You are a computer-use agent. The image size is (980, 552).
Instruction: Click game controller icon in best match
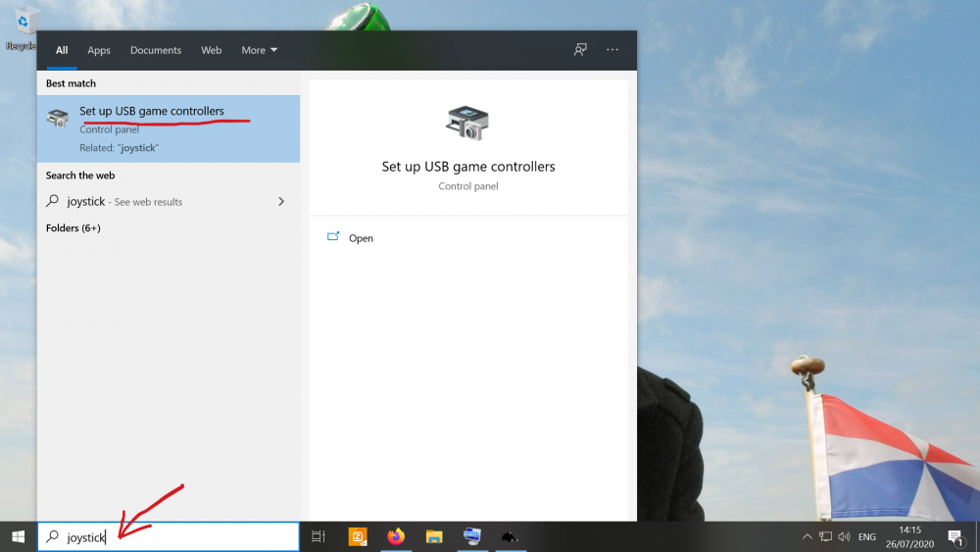coord(58,117)
